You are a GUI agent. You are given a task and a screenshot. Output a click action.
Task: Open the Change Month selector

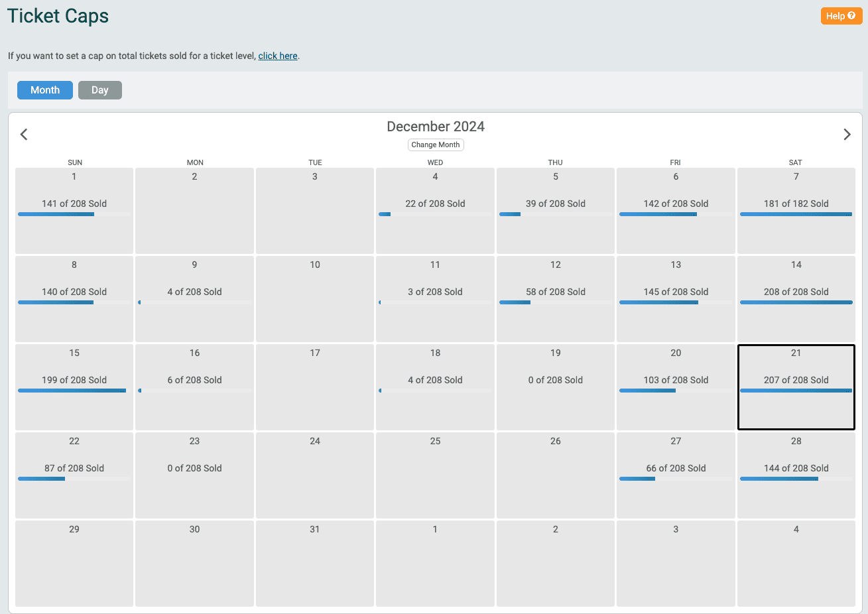click(435, 145)
